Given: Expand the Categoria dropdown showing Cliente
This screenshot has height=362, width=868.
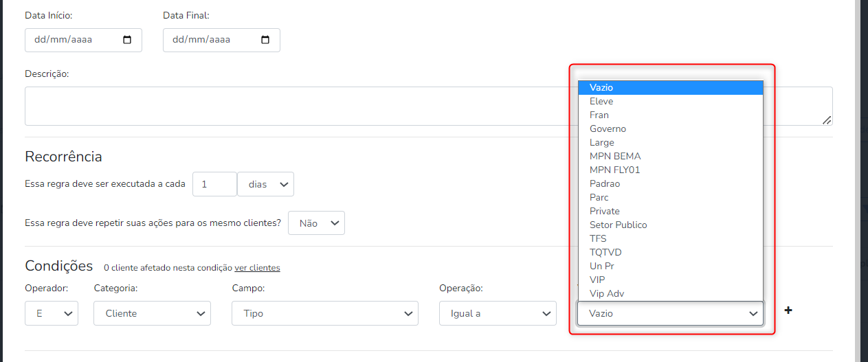Looking at the screenshot, I should [152, 313].
